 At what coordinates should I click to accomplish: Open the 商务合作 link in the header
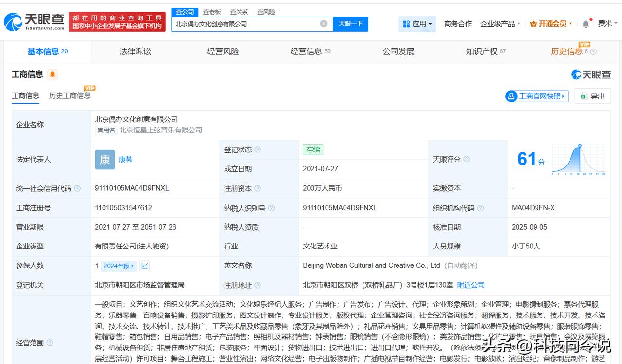pyautogui.click(x=458, y=24)
